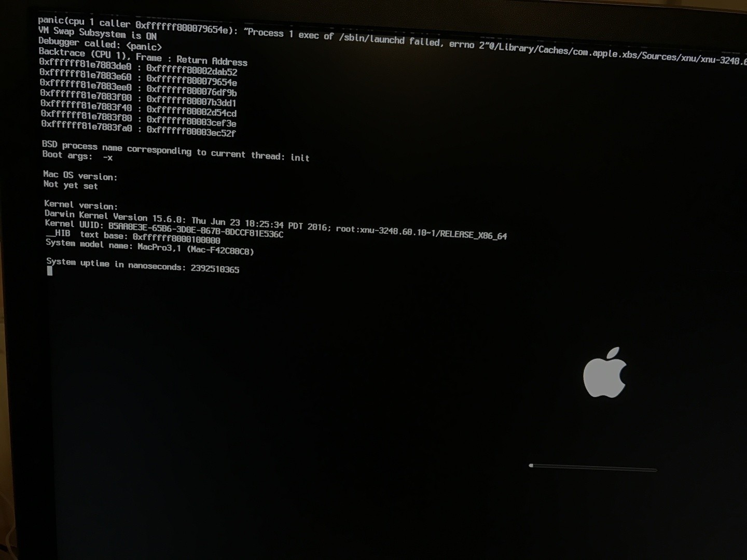Select the "System uptime in nanoseconds" line

click(x=143, y=265)
